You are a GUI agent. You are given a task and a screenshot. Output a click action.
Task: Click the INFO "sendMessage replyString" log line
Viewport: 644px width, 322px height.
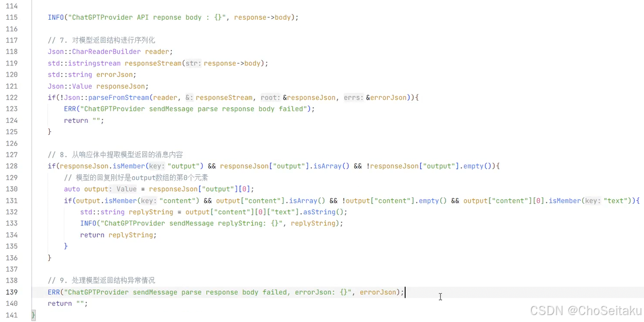[x=211, y=224]
